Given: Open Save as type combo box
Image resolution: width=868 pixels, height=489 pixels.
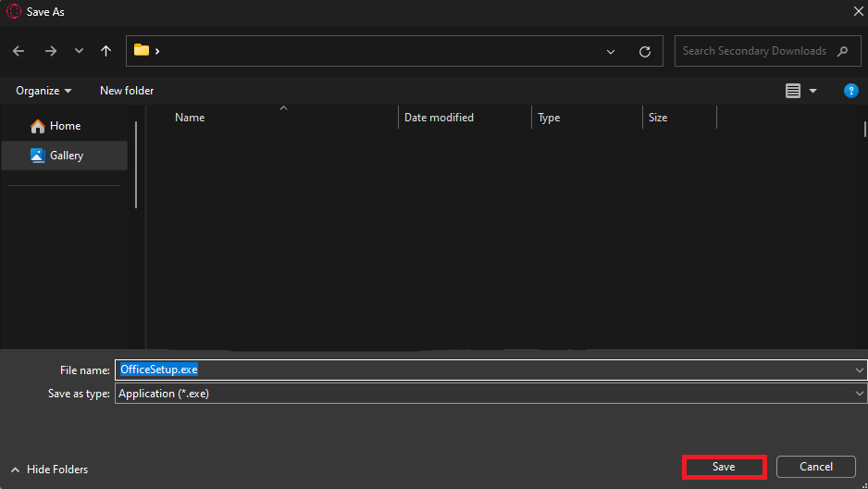Looking at the screenshot, I should (x=490, y=394).
